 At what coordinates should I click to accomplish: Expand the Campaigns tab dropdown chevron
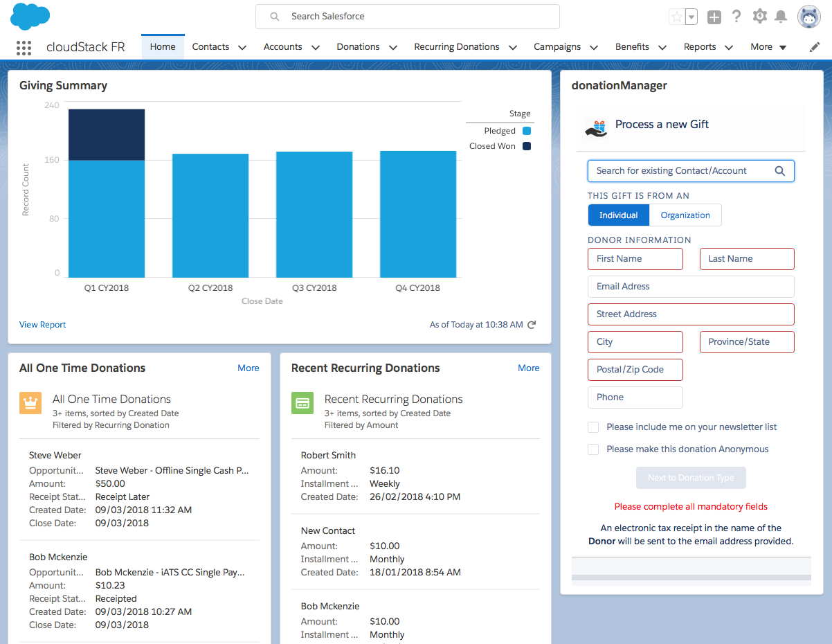(x=594, y=48)
